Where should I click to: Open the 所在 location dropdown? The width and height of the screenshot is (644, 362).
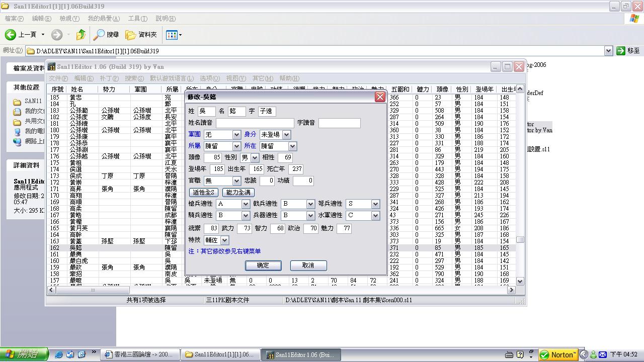pos(292,146)
